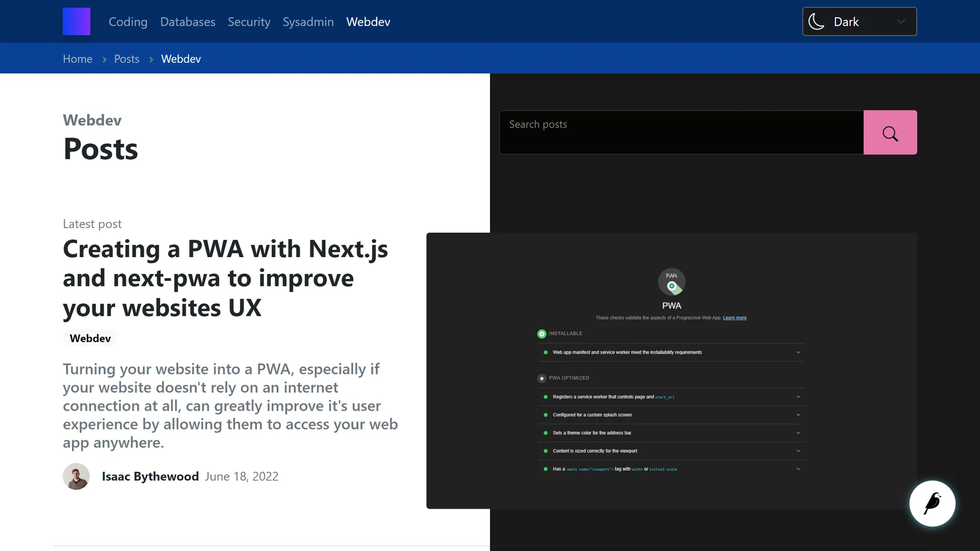Viewport: 980px width, 551px height.
Task: Select the Webdev navigation menu item
Action: click(367, 21)
